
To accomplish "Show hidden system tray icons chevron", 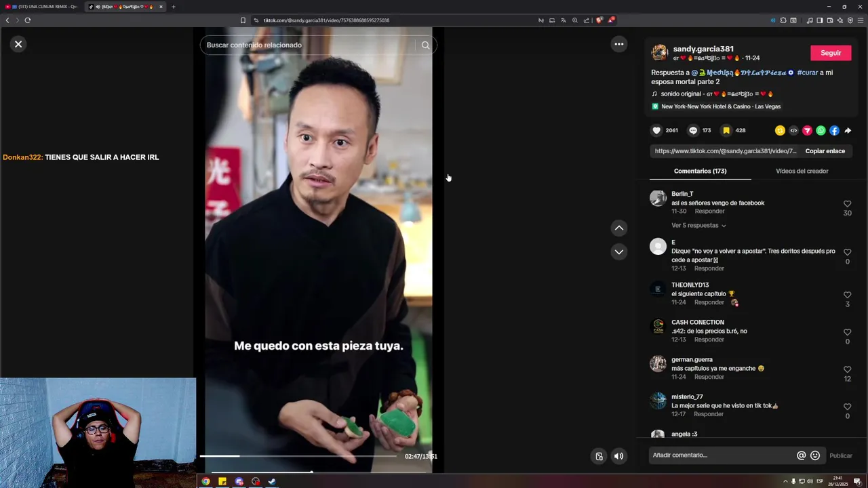I will coord(785,481).
